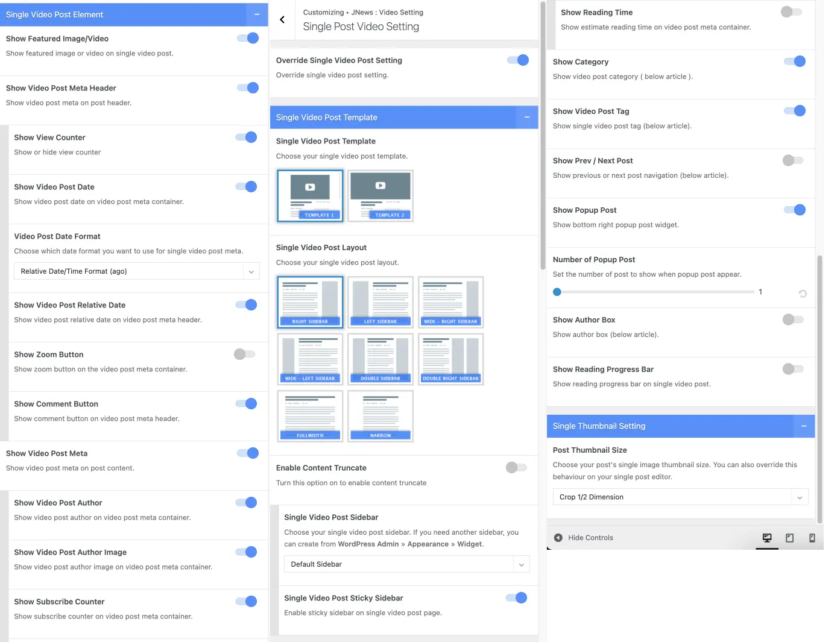
Task: Switch to mobile preview device icon
Action: click(812, 538)
